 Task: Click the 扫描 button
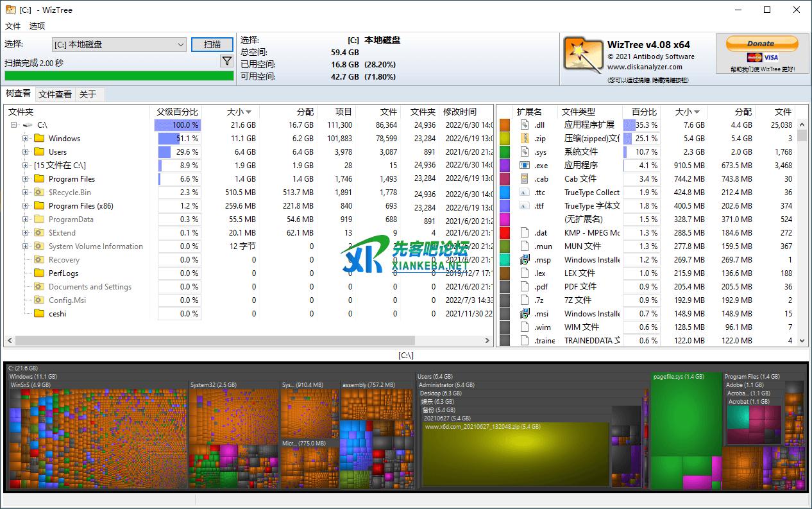coord(212,44)
